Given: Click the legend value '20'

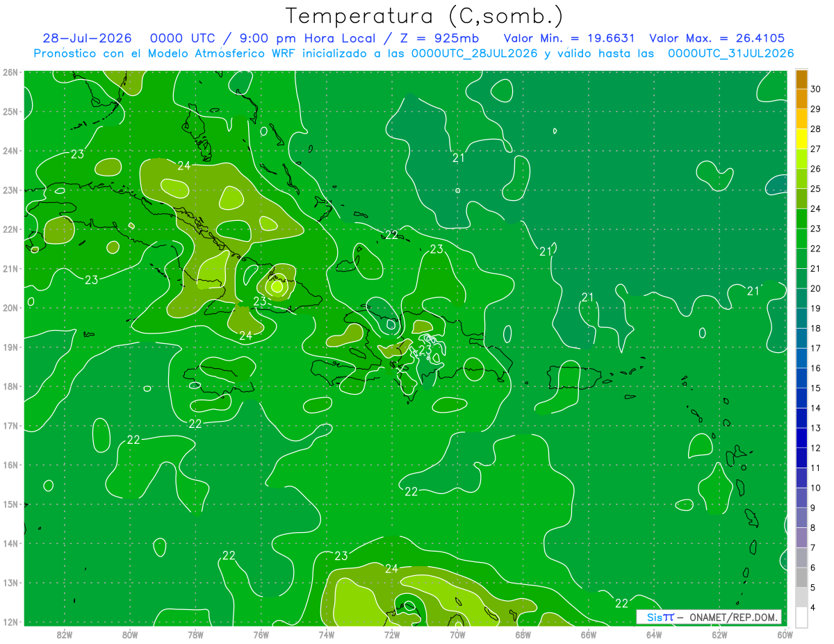Looking at the screenshot, I should pos(815,288).
